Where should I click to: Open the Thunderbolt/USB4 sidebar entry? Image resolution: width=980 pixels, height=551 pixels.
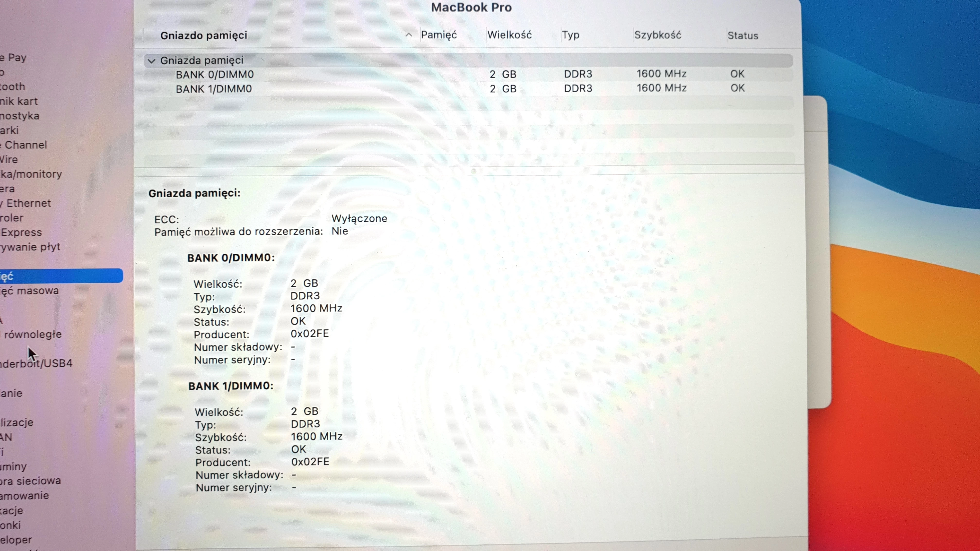36,363
